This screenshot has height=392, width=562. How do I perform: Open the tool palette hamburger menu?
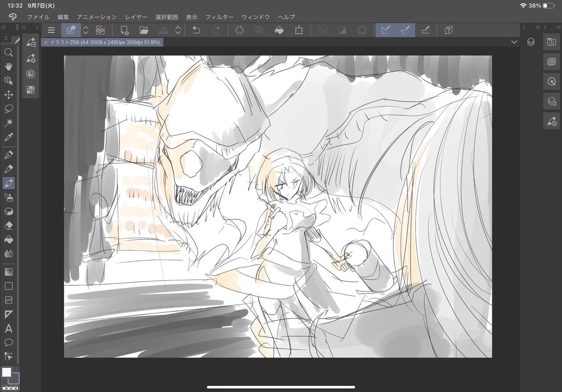pos(5,38)
